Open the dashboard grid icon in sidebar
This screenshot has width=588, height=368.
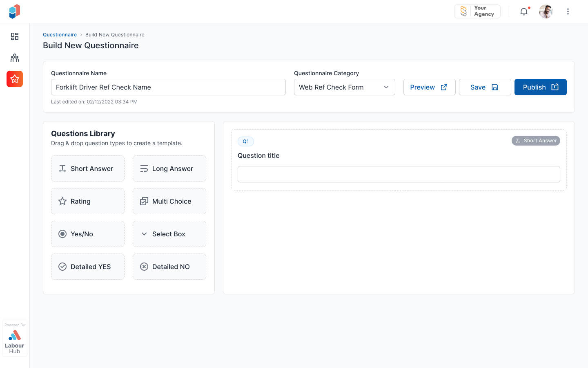(15, 36)
